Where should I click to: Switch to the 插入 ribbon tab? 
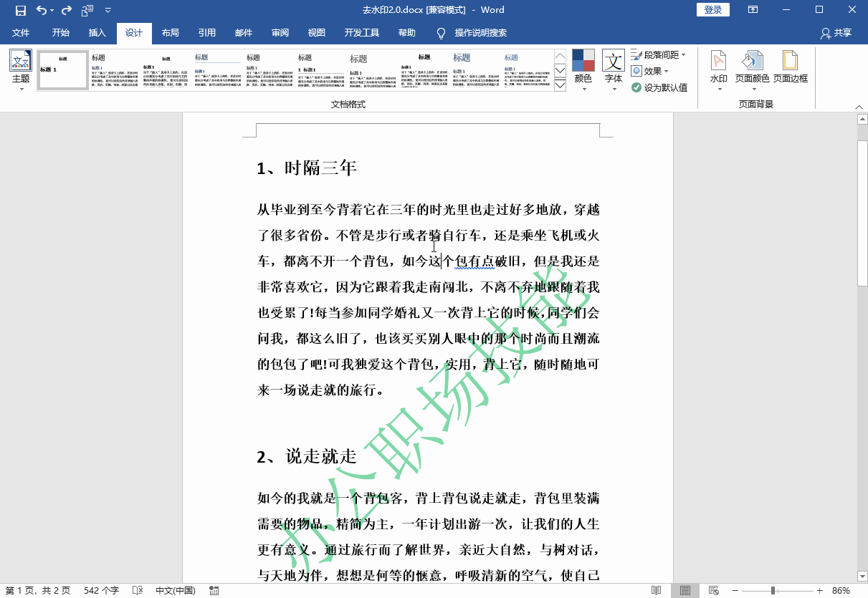coord(97,33)
